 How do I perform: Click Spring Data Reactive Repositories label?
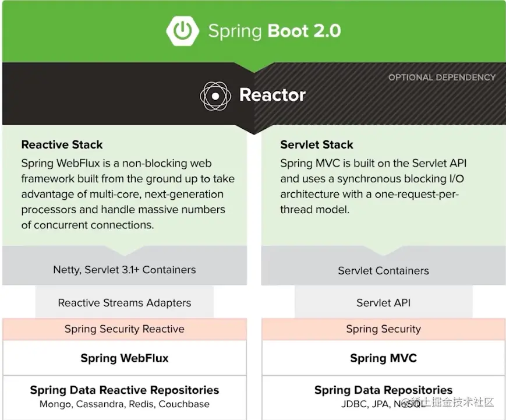pyautogui.click(x=124, y=390)
